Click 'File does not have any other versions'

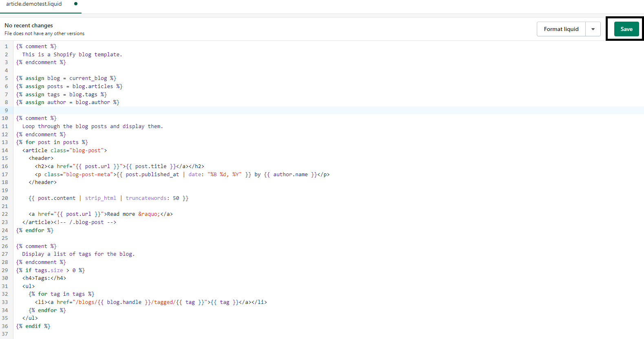[44, 33]
